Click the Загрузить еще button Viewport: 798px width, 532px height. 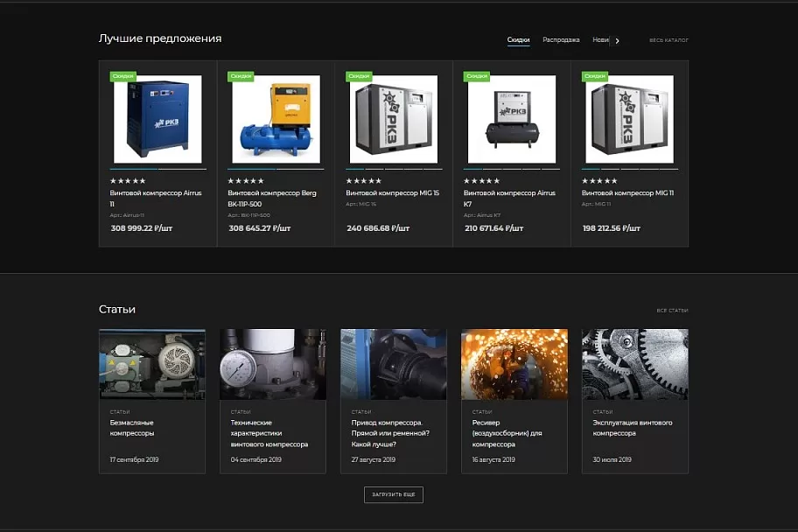(x=394, y=494)
